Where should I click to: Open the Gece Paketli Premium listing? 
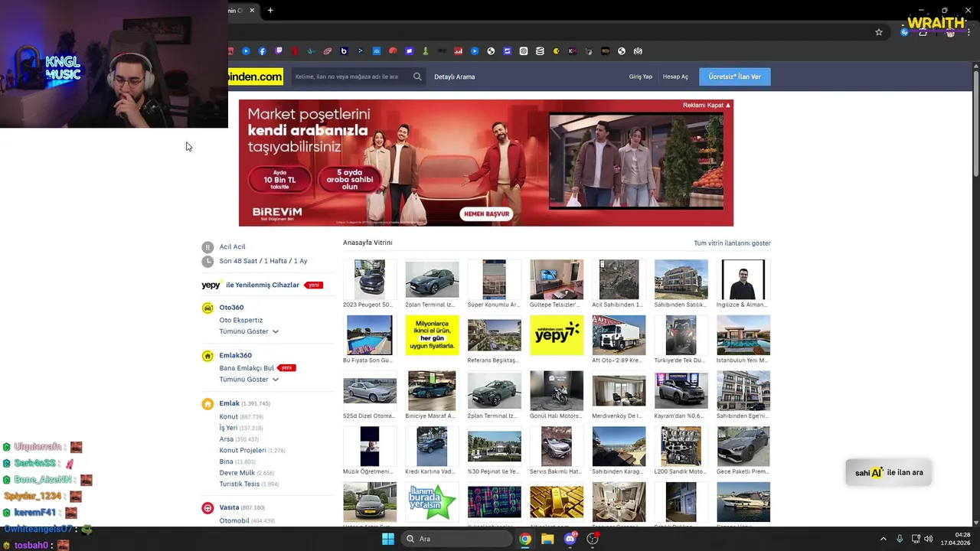743,447
